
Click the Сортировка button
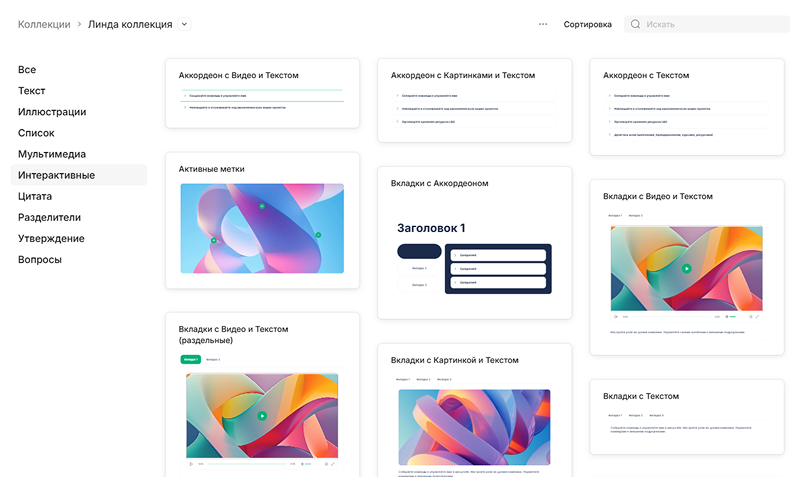coord(587,24)
